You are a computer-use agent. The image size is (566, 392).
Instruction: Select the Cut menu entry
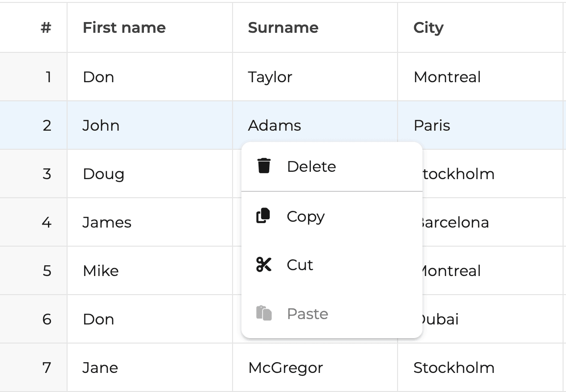(332, 265)
